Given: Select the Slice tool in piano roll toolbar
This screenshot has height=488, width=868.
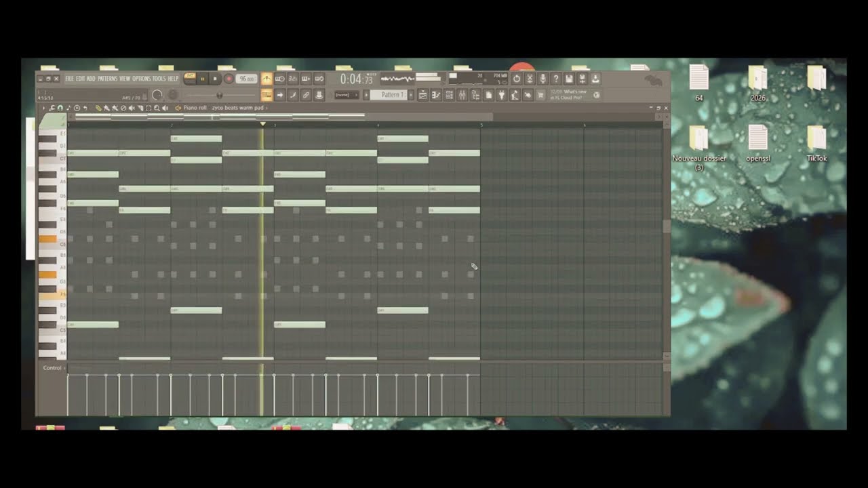Looking at the screenshot, I should (140, 108).
